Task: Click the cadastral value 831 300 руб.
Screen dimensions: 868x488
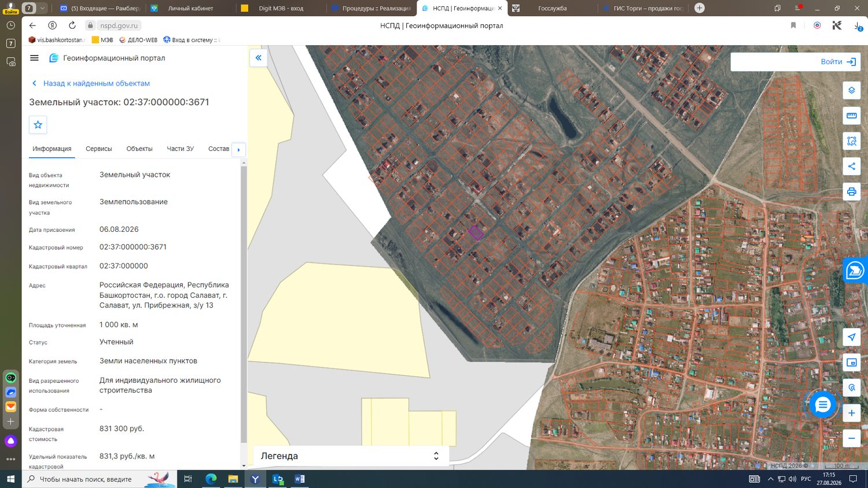Action: point(122,428)
